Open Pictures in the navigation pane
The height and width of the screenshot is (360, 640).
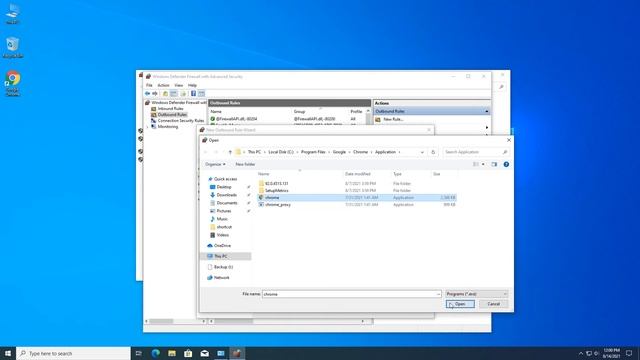[223, 211]
